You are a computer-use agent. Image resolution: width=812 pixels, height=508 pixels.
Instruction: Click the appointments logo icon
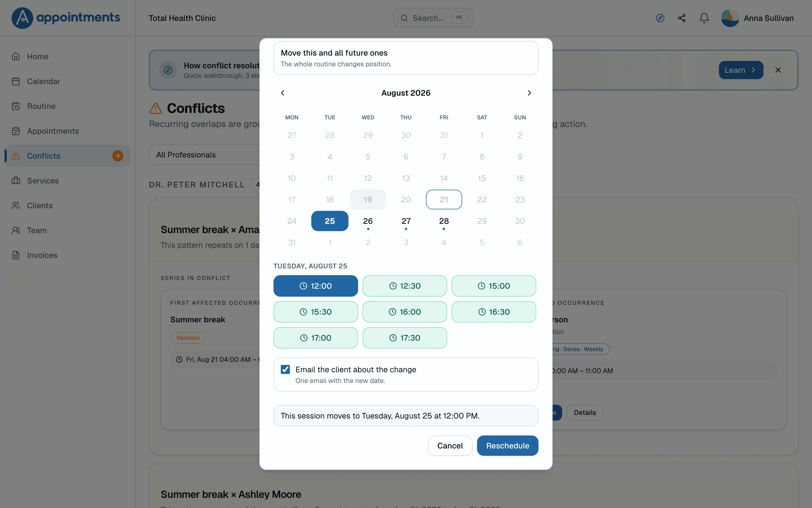[22, 18]
